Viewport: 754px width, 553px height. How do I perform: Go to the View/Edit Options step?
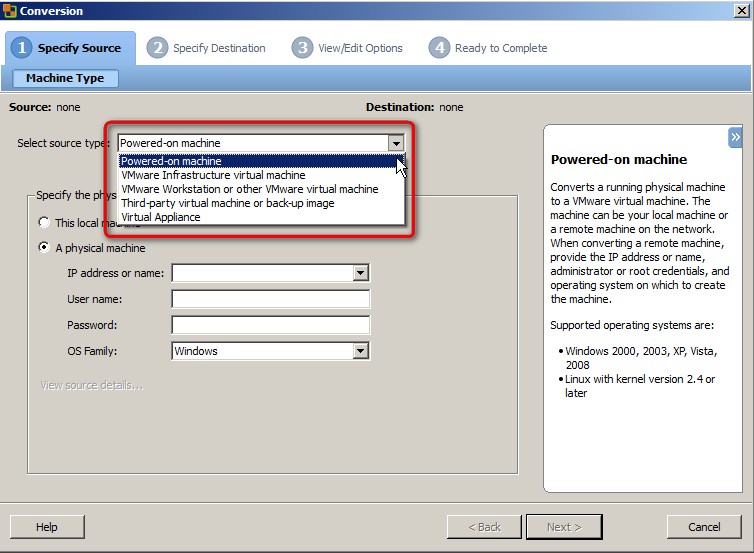[347, 48]
